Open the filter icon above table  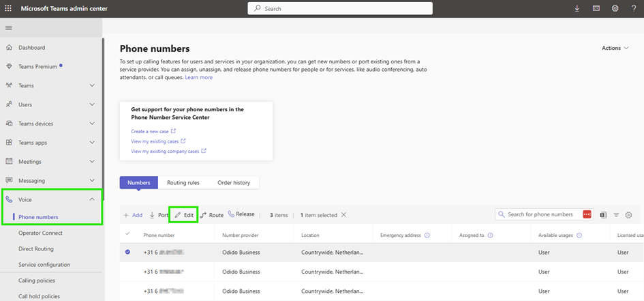click(616, 215)
